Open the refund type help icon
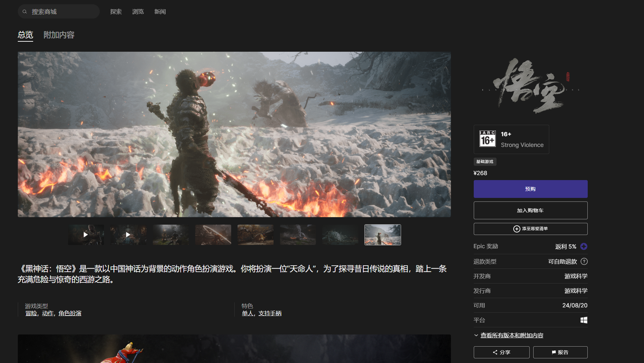 coord(584,261)
